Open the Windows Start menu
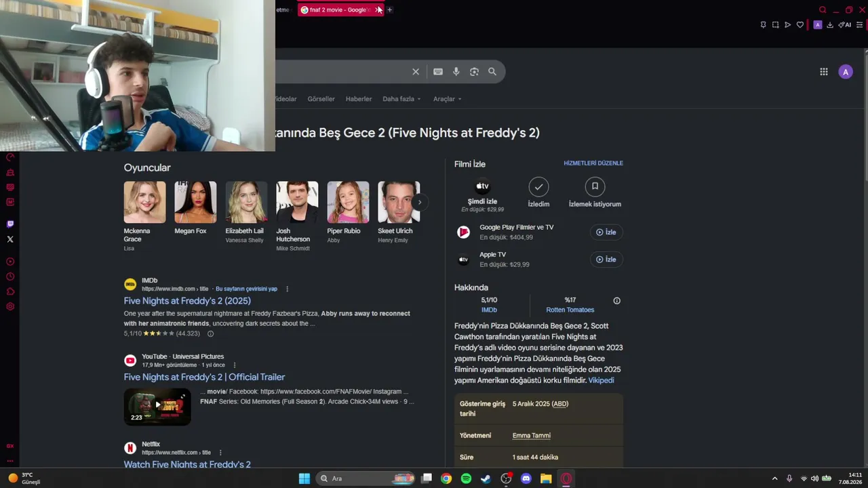Image resolution: width=868 pixels, height=488 pixels. click(304, 479)
